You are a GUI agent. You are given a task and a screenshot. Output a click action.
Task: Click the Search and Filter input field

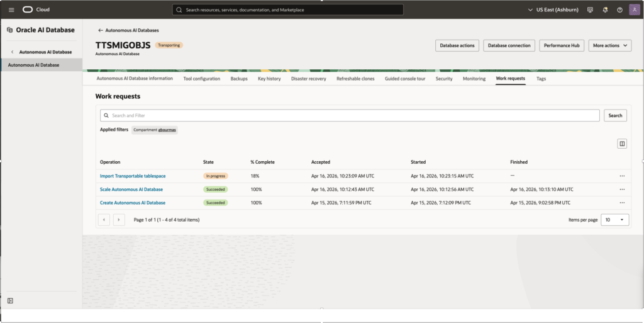(350, 115)
